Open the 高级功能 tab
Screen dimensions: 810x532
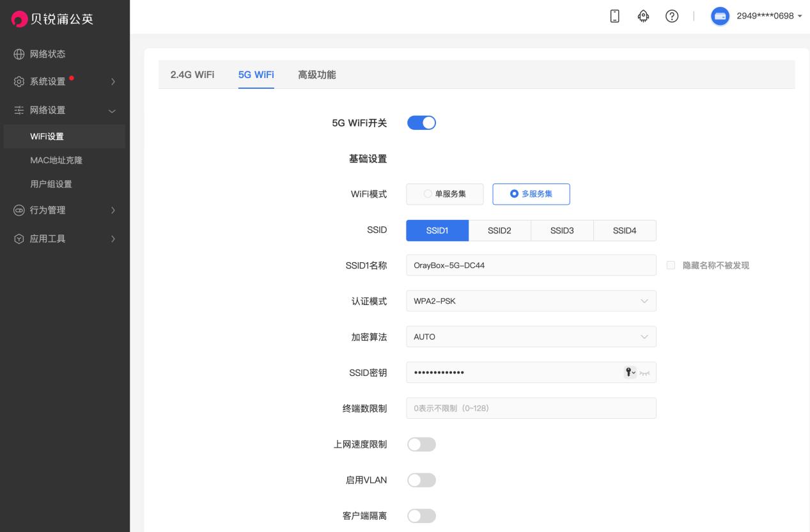[316, 75]
